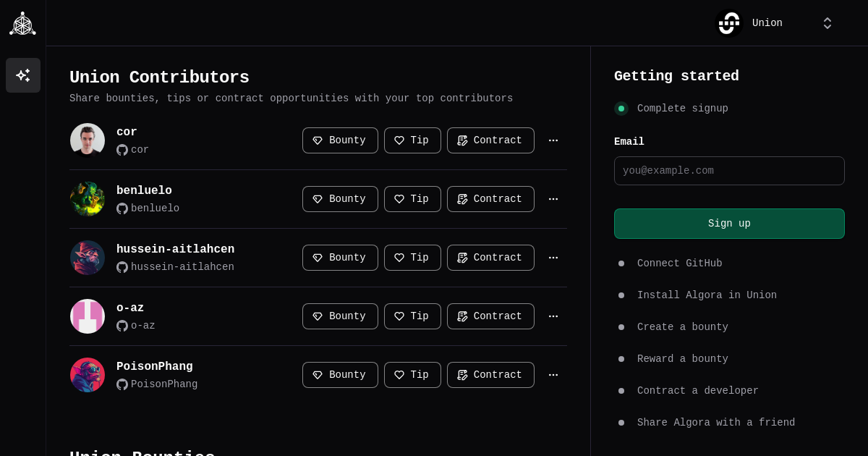Select the Create a bounty step
Viewport: 868px width, 456px height.
682,327
